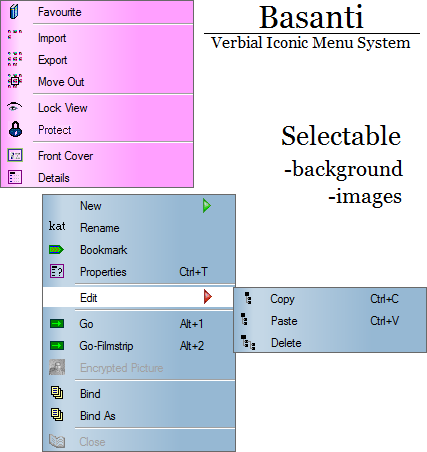Select the Export menu entry

pos(97,60)
